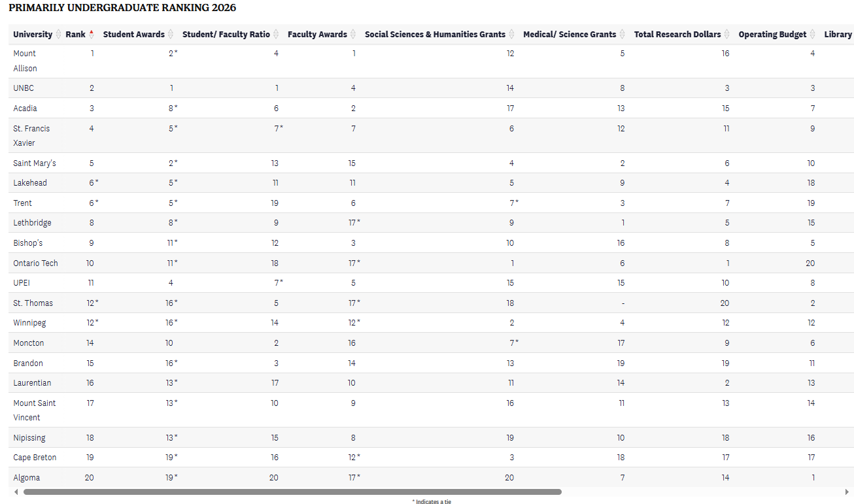The image size is (854, 504).
Task: Click the Ontario Tech university cell
Action: [x=35, y=263]
